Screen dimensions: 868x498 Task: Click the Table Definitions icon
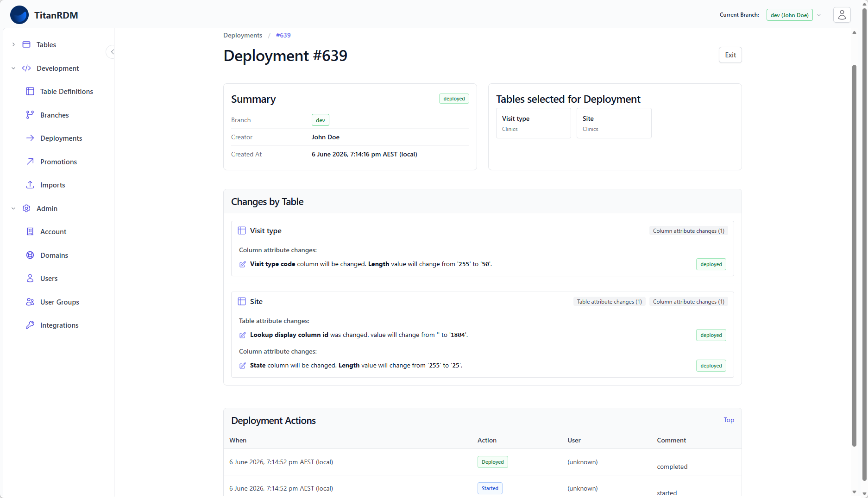tap(30, 91)
